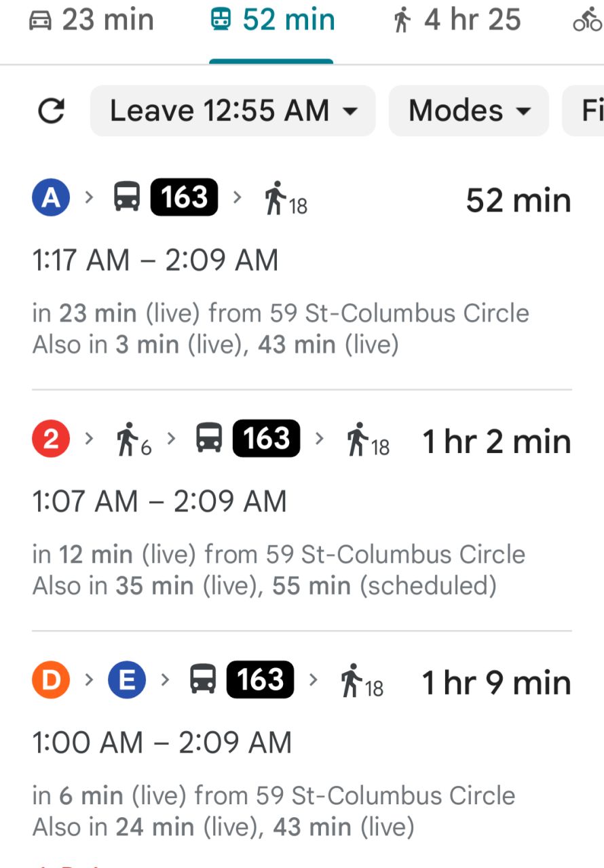Tap the blue E train icon

pyautogui.click(x=127, y=680)
